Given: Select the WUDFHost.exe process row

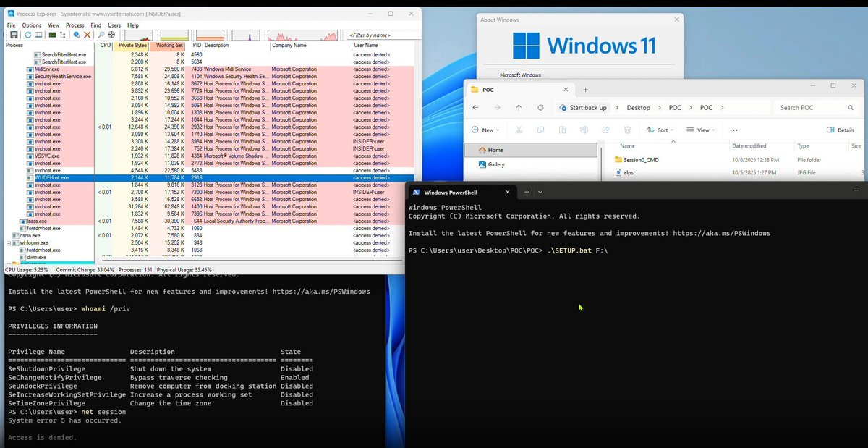Looking at the screenshot, I should pyautogui.click(x=209, y=177).
